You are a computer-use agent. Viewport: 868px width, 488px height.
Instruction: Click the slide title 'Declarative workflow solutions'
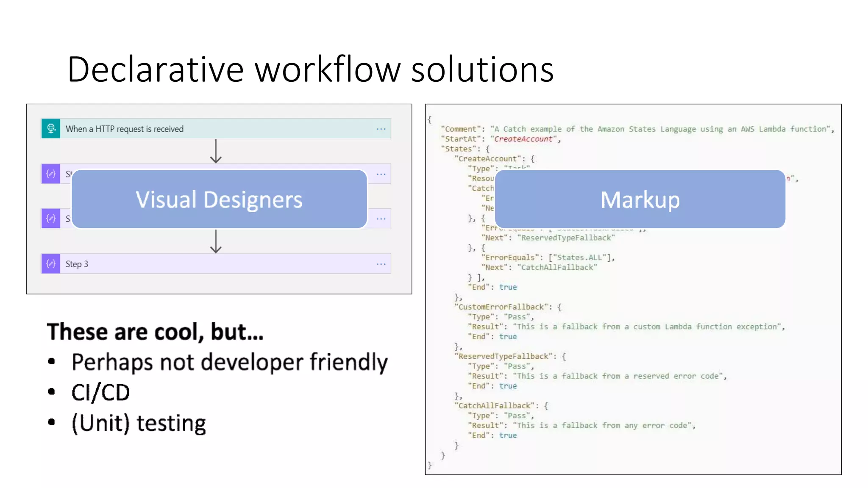(310, 69)
